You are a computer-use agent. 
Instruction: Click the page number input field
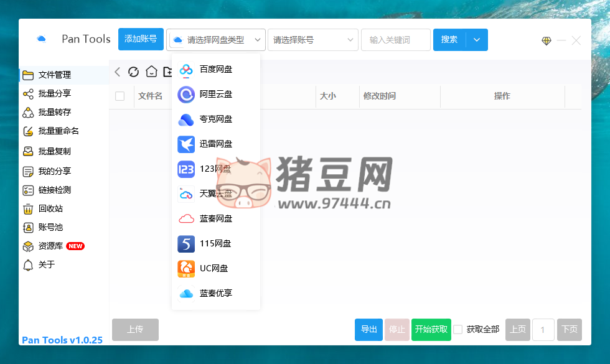point(543,330)
